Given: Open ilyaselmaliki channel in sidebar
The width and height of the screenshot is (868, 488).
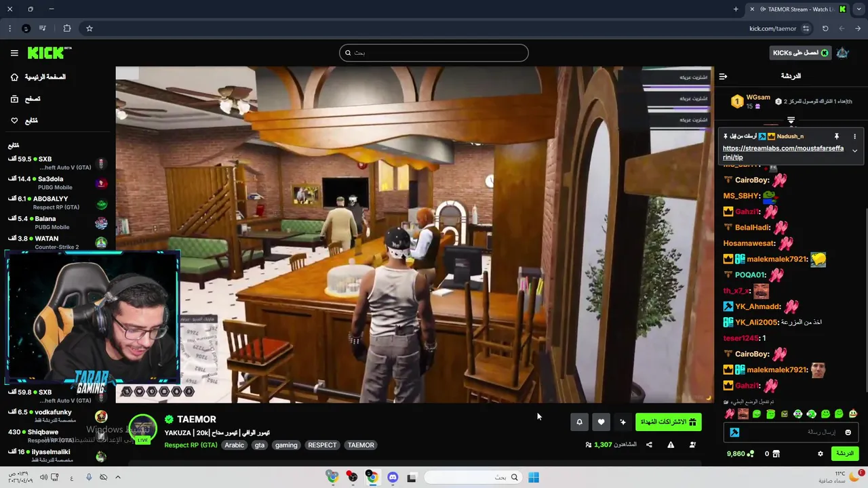Looking at the screenshot, I should pyautogui.click(x=57, y=455).
